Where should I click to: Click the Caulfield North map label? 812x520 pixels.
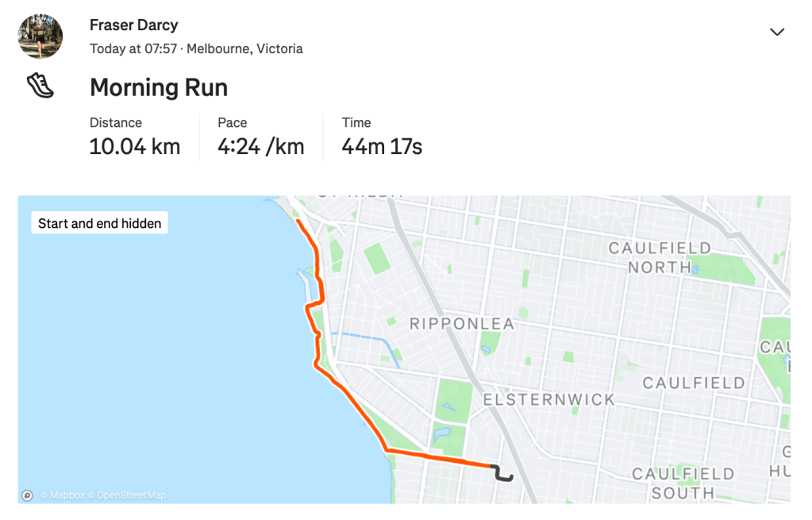pos(660,258)
